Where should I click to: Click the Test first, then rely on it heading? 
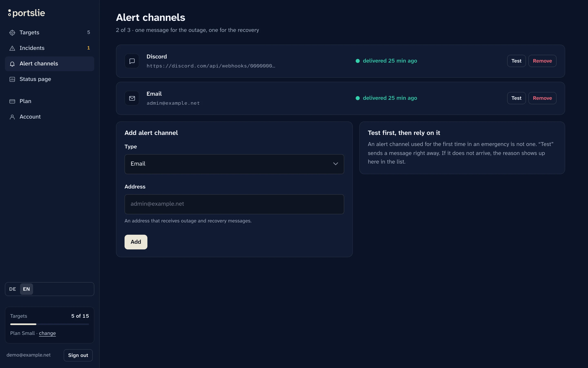tap(404, 133)
